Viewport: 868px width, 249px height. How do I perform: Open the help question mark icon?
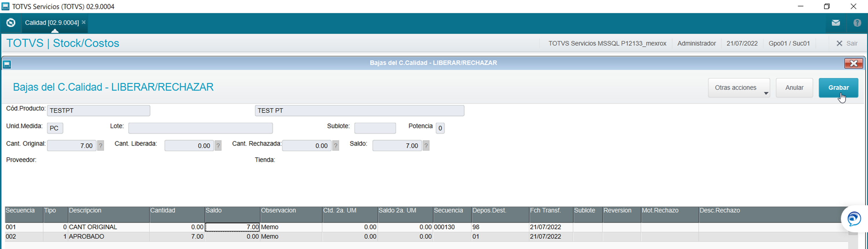click(x=857, y=23)
